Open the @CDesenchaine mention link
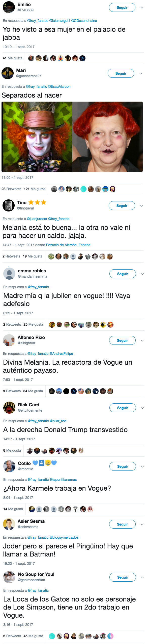 coord(84,21)
